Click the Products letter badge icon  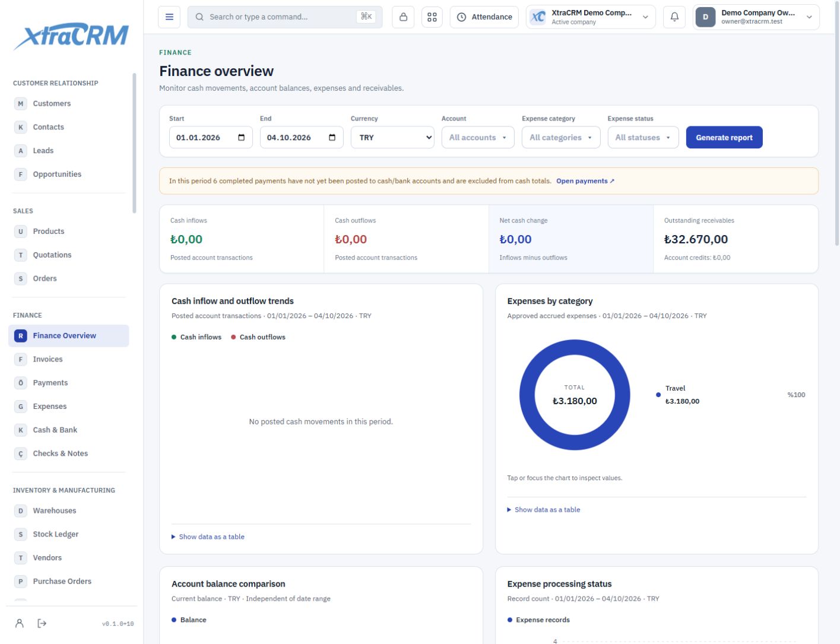21,231
